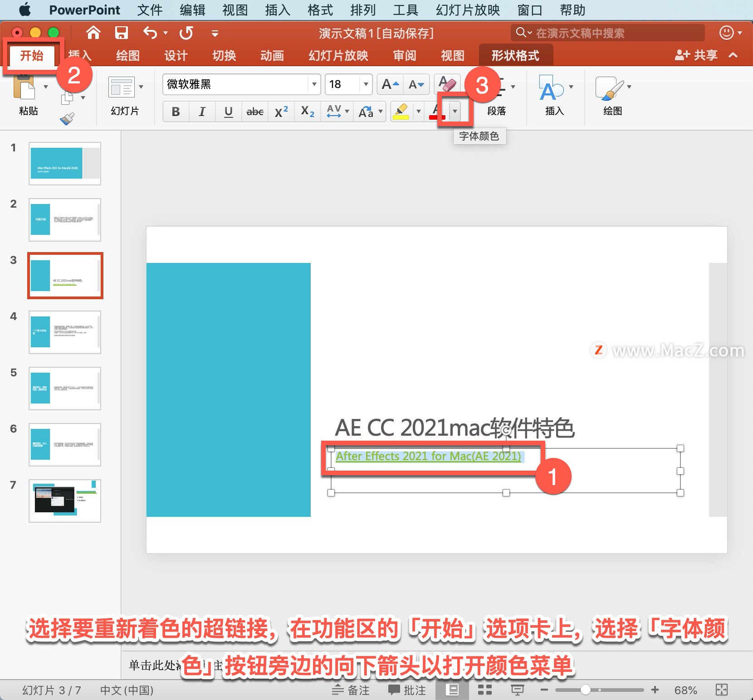Click the zoom out minus button
Viewport: 753px width, 700px height.
coord(544,690)
